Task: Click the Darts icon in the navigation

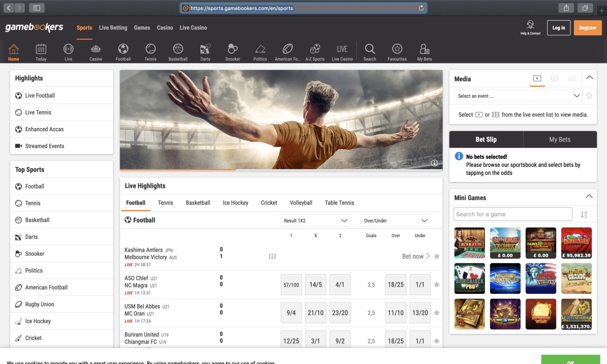Action: coord(205,52)
